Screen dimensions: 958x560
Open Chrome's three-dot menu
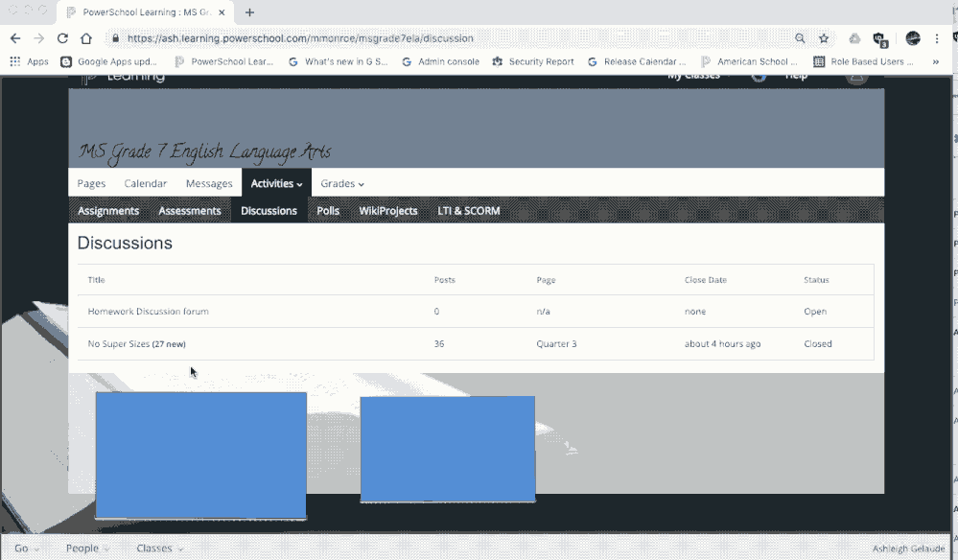click(937, 38)
